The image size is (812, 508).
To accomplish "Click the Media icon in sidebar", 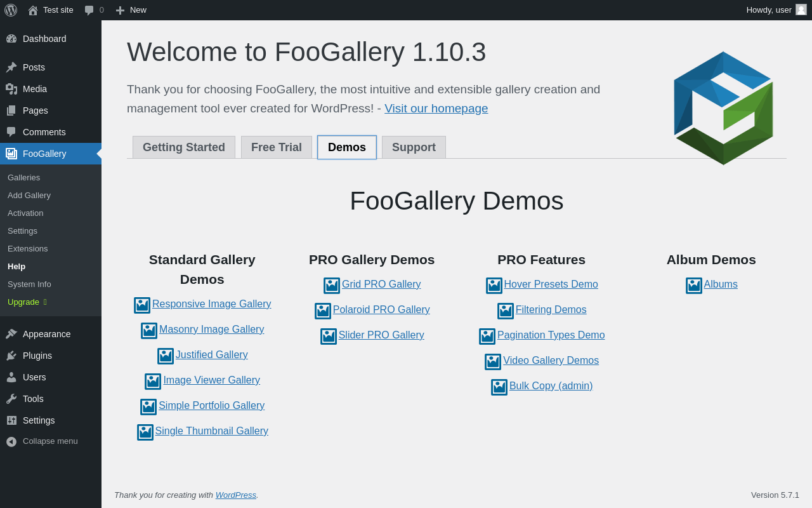I will click(x=11, y=89).
